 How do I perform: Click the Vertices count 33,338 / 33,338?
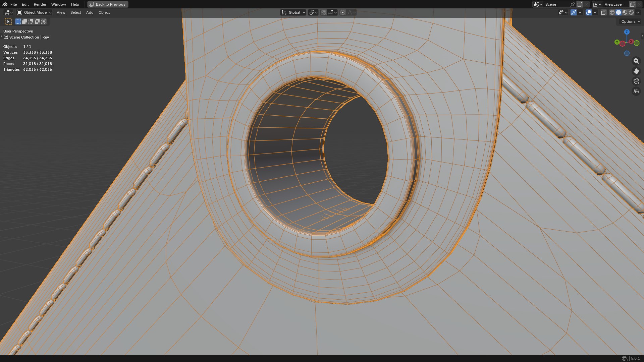click(38, 52)
